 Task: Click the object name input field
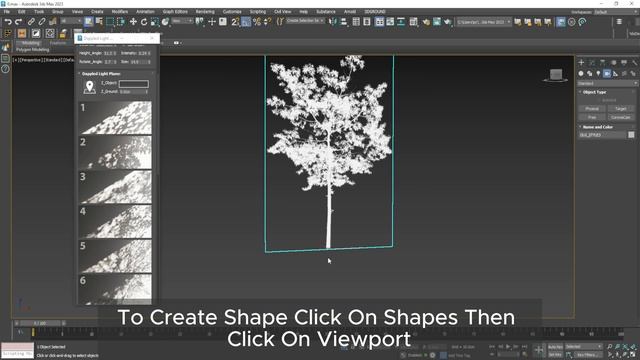(x=602, y=135)
